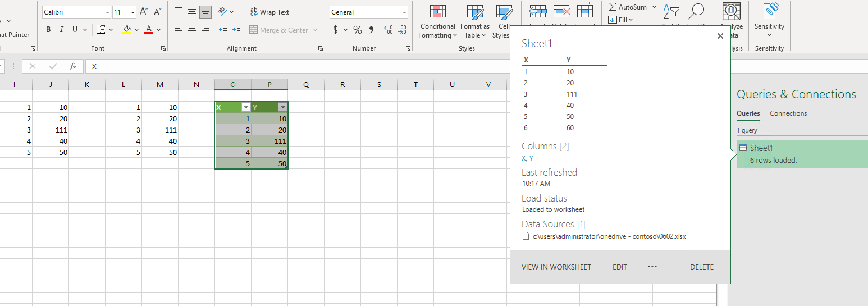Open Conditional Formatting menu

(x=437, y=22)
